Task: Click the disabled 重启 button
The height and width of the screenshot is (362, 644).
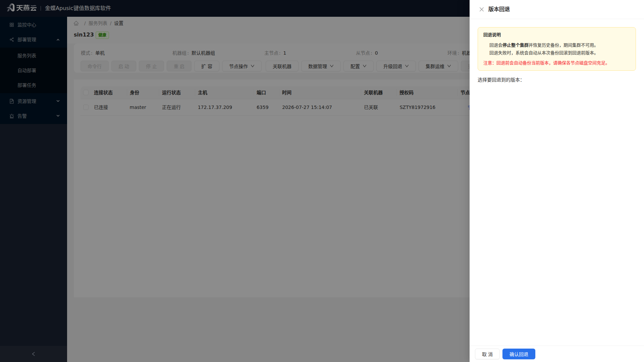Action: (179, 66)
